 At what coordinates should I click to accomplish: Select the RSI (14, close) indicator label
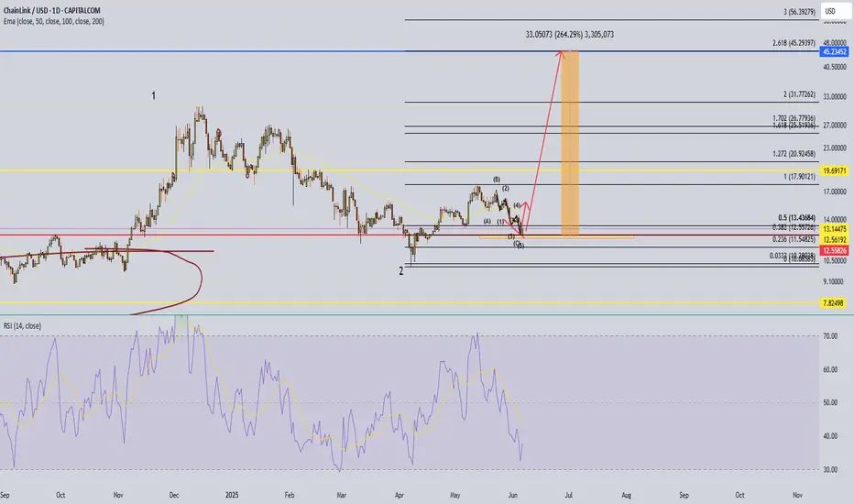click(22, 326)
